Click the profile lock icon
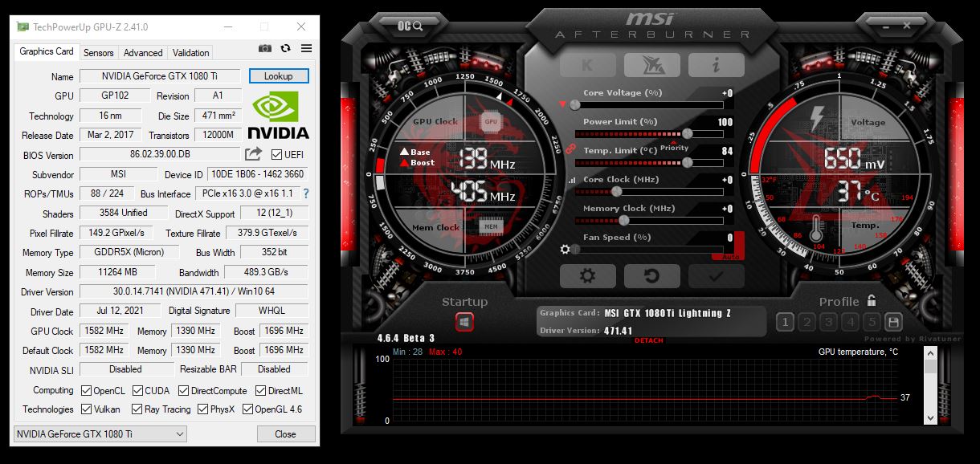The image size is (980, 464). click(x=872, y=301)
